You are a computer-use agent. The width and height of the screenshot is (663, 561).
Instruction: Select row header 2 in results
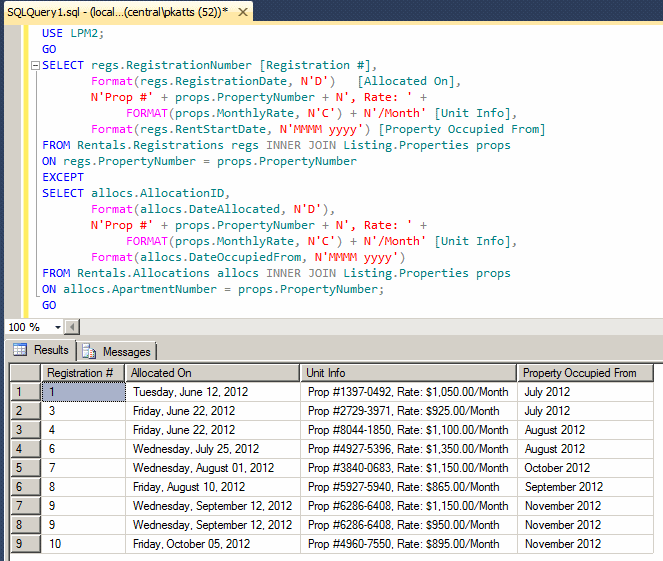(x=25, y=411)
